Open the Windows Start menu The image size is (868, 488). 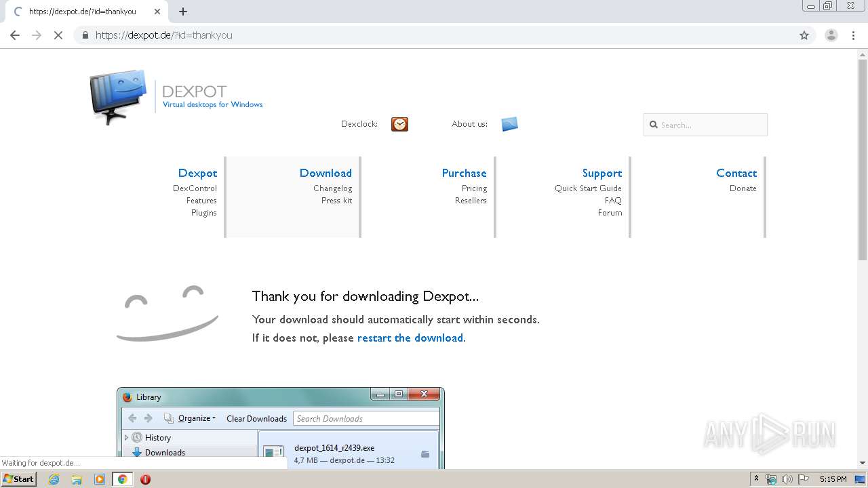(x=18, y=479)
